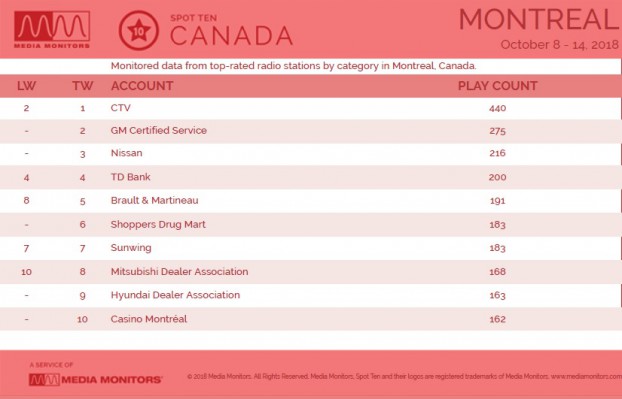Image resolution: width=622 pixels, height=399 pixels.
Task: Click Mitsubishi Dealer Association entry
Action: [x=179, y=272]
